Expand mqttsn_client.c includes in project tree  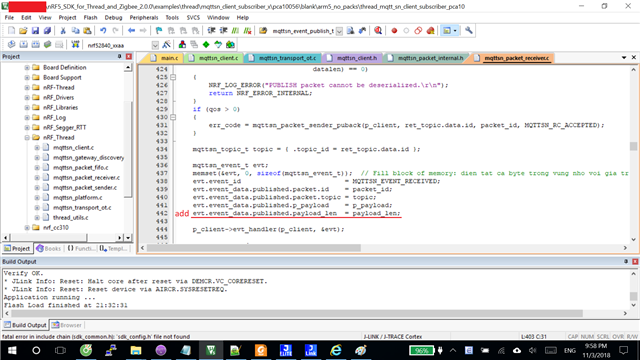click(x=37, y=148)
